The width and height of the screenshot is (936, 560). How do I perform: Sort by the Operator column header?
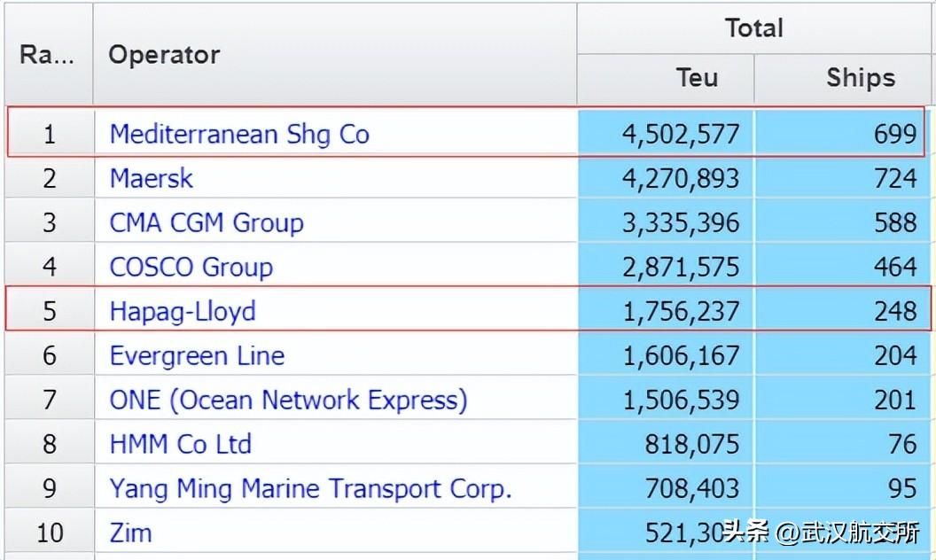[164, 55]
